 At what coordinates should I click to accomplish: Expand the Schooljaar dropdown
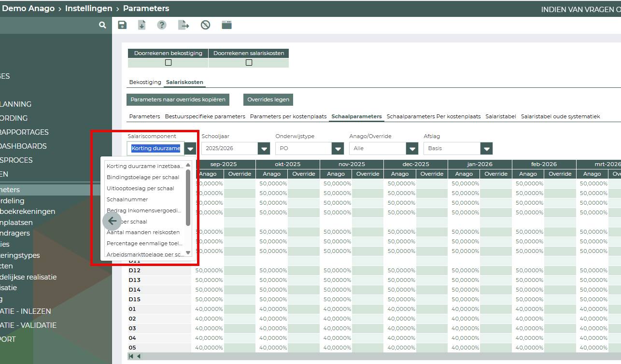[264, 149]
